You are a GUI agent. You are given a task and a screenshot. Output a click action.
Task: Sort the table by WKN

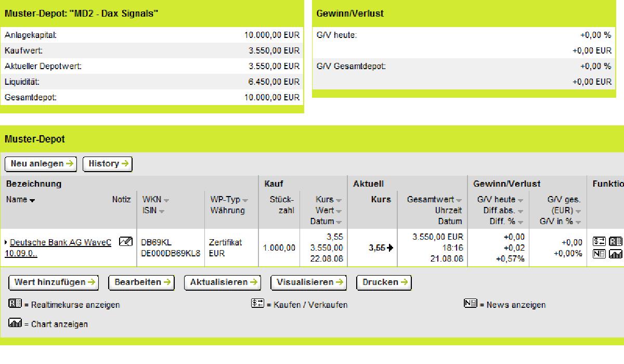click(166, 200)
